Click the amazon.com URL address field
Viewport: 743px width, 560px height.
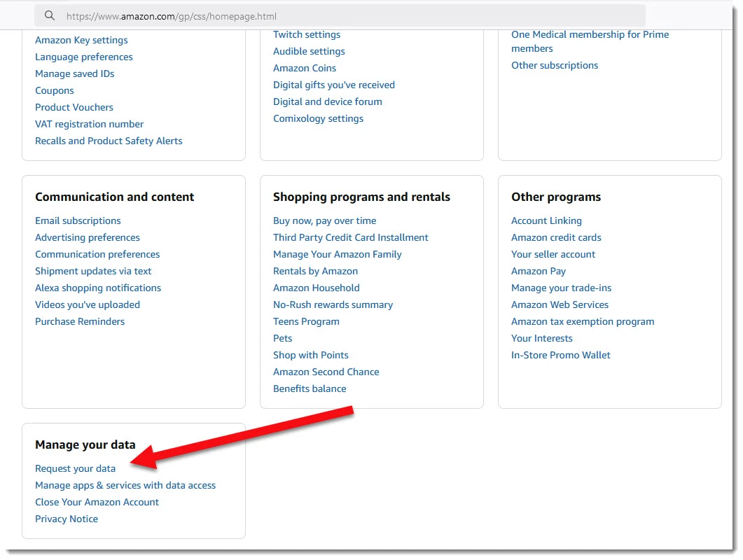click(340, 16)
